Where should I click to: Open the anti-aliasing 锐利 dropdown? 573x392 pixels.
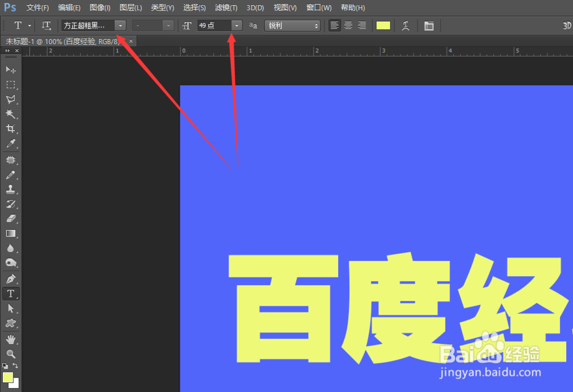click(292, 26)
